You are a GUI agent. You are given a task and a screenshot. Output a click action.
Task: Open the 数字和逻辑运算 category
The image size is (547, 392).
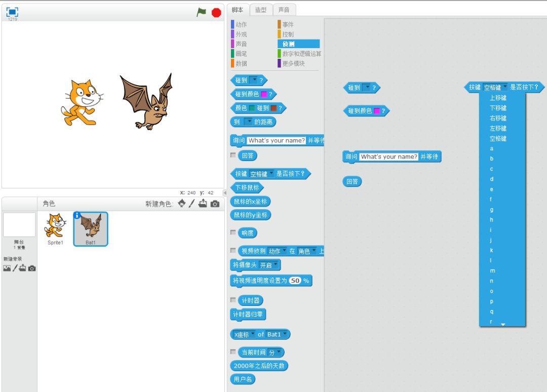pyautogui.click(x=299, y=54)
